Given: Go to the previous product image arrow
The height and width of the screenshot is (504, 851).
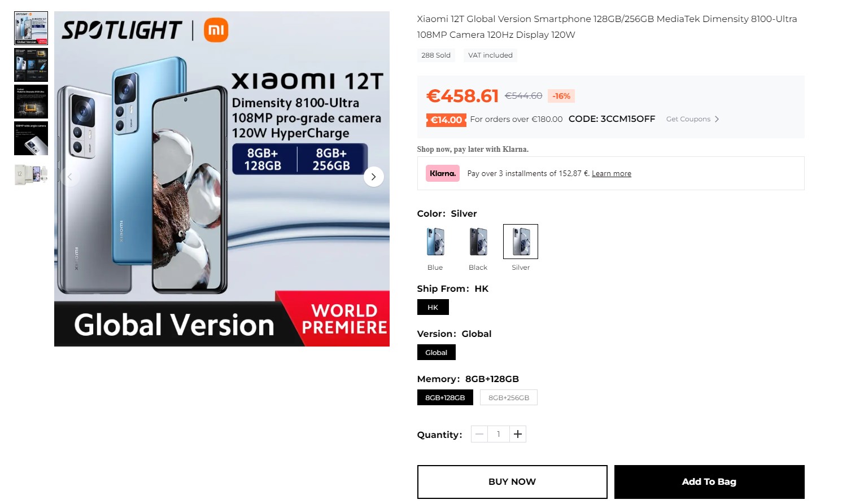Looking at the screenshot, I should click(x=70, y=177).
